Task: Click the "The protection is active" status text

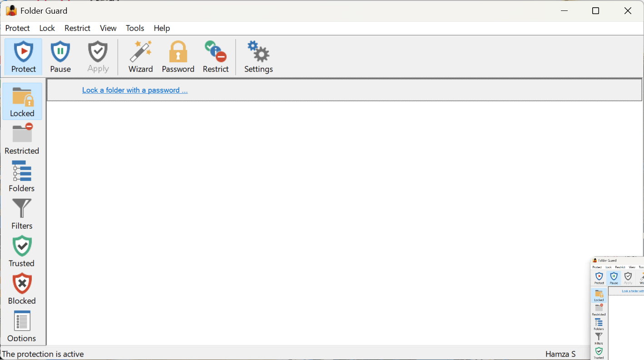Action: [x=43, y=354]
